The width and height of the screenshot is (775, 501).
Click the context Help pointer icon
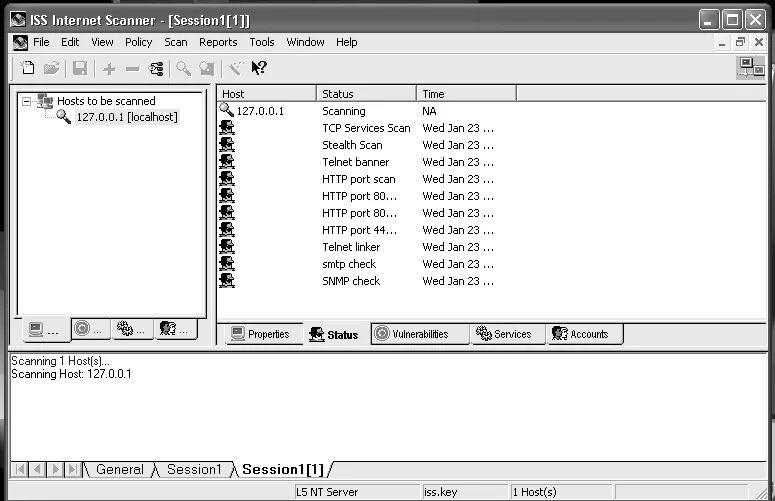pos(259,68)
